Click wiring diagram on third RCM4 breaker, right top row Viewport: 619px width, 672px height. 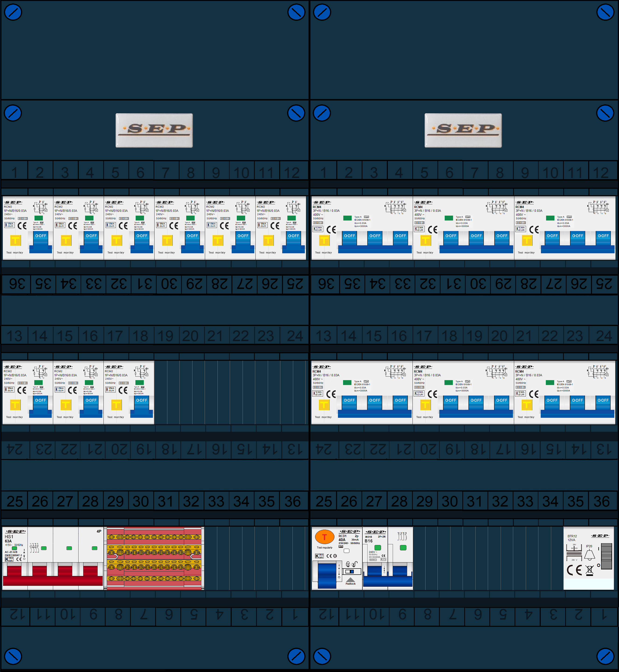pos(599,207)
